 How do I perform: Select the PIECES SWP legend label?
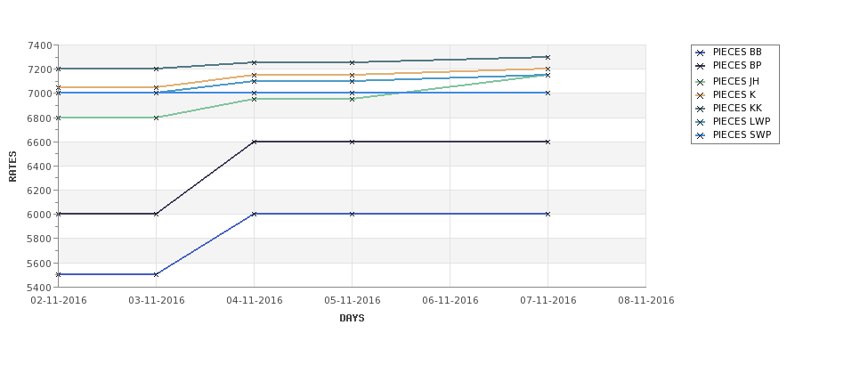pos(742,135)
